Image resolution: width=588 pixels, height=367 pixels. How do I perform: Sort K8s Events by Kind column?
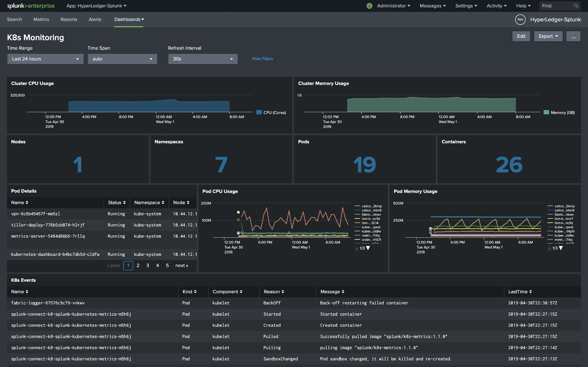click(189, 291)
